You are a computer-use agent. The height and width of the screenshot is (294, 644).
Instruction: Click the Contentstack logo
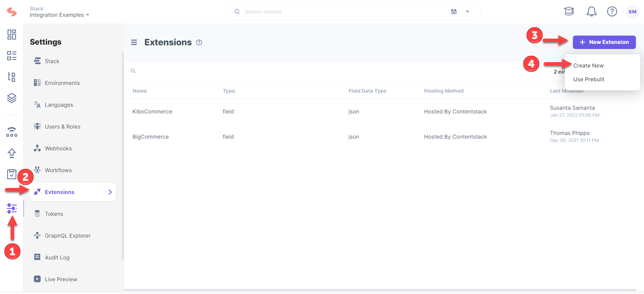[12, 12]
